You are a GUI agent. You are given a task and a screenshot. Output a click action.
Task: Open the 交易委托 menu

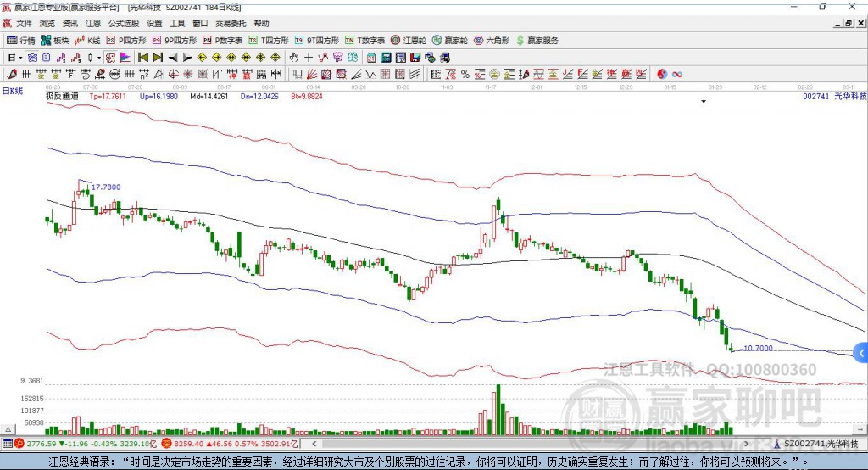pos(231,23)
